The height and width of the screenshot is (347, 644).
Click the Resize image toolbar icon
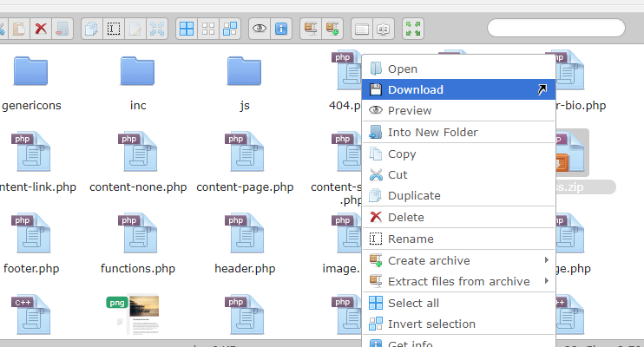point(157,29)
